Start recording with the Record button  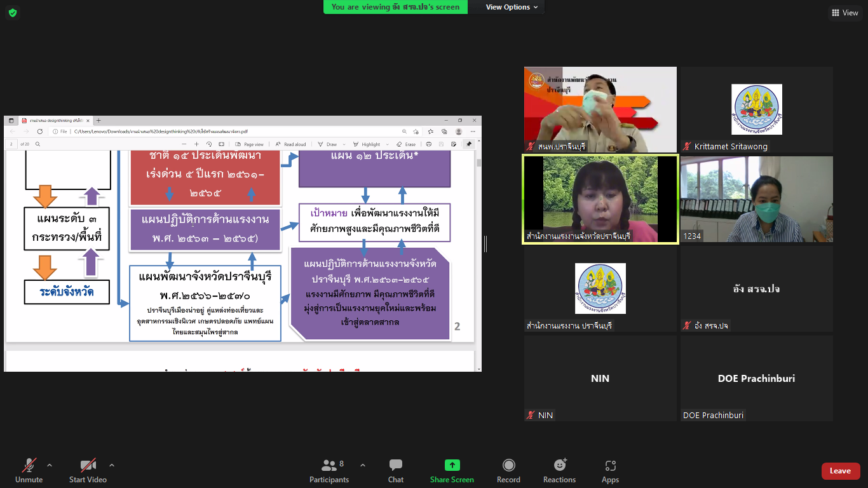(x=508, y=471)
